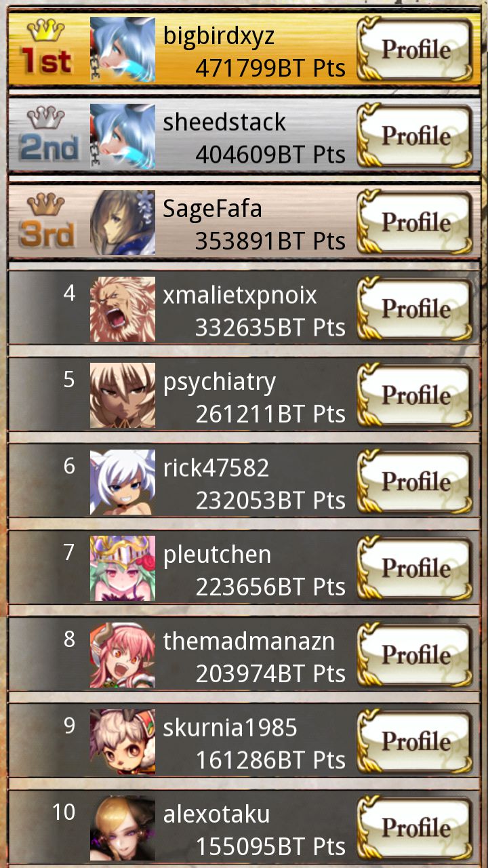Tap alexotaku's blonde character avatar
Viewport: 488px width, 868px height.
pyautogui.click(x=123, y=828)
